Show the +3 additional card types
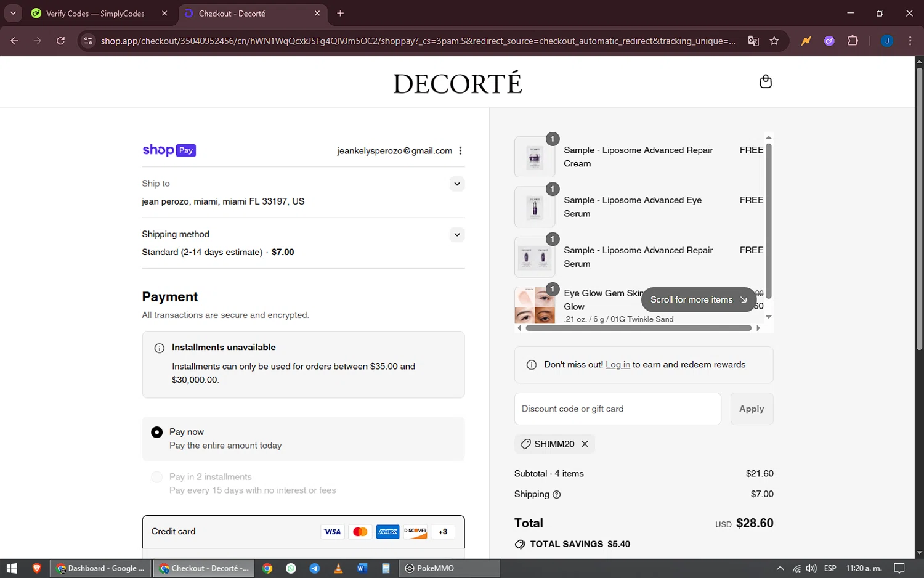Image resolution: width=924 pixels, height=578 pixels. click(443, 532)
